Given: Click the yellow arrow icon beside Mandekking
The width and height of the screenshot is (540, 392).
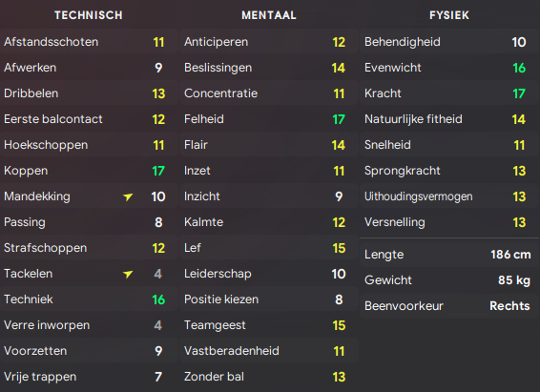Looking at the screenshot, I should click(x=128, y=196).
